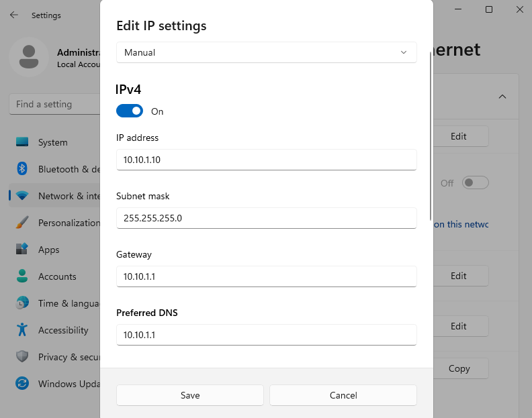Open the Manual IP settings dropdown
This screenshot has width=532, height=418.
point(266,52)
